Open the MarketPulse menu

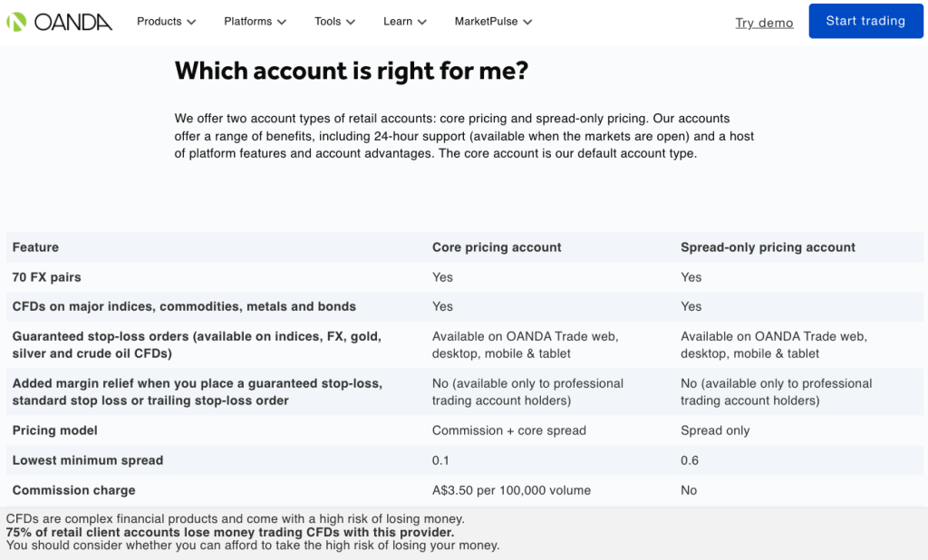pos(485,21)
